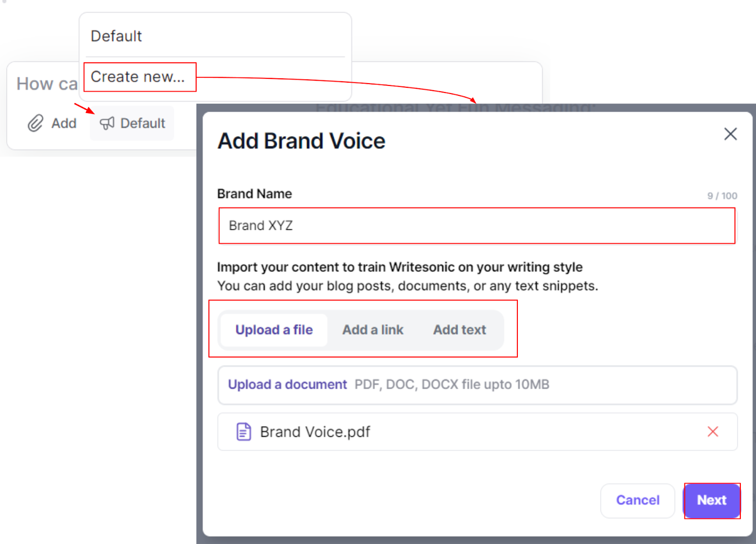Image resolution: width=756 pixels, height=544 pixels.
Task: Click the How can chat prompt field
Action: tap(46, 84)
